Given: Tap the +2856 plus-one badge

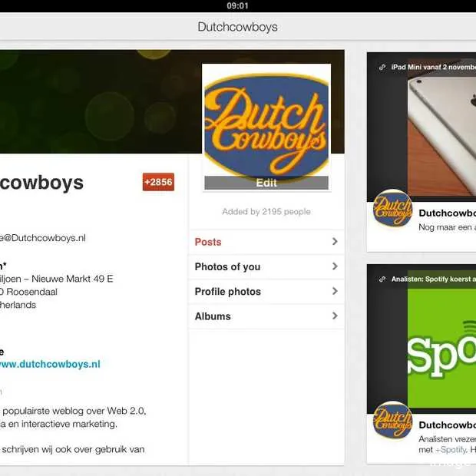Looking at the screenshot, I should (158, 182).
